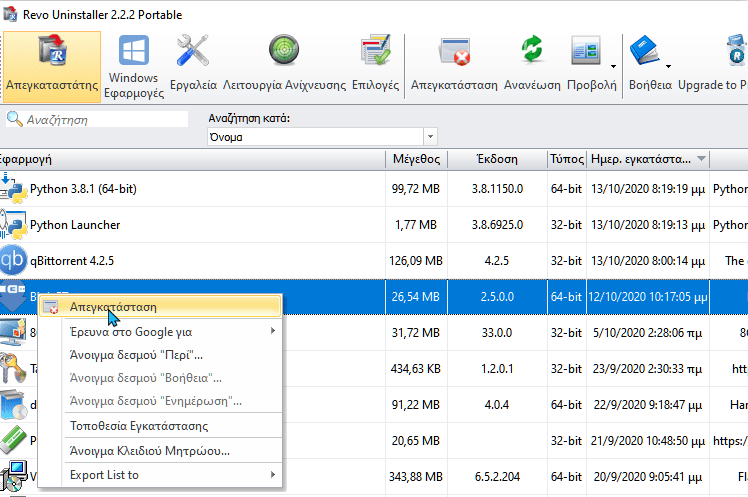Click the keys app icon in 434,63 KB row

13,368
